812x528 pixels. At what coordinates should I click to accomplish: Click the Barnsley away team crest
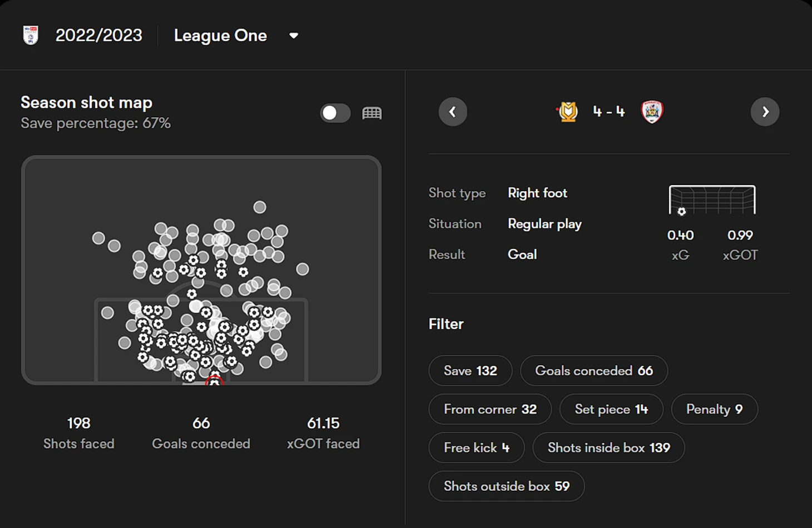(652, 112)
